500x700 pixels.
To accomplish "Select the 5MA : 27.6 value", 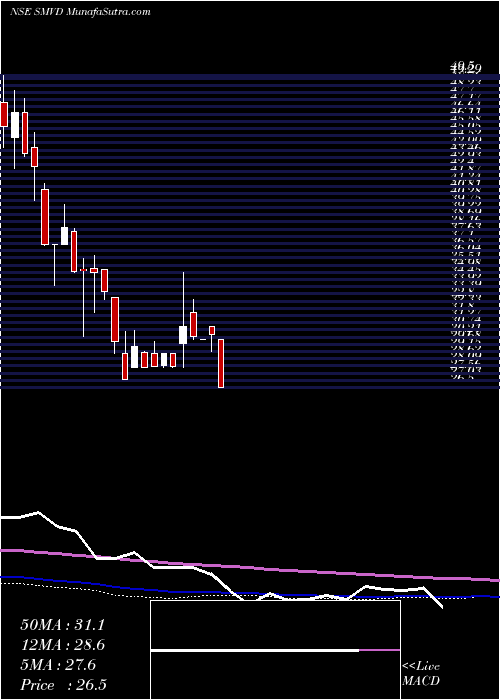I will click(x=58, y=665).
